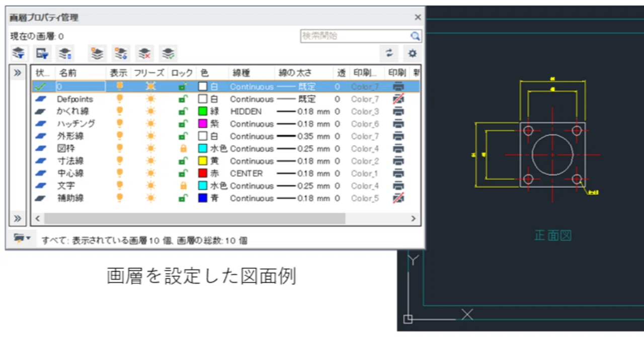Open the layer states manager
This screenshot has width=644, height=337.
click(65, 53)
